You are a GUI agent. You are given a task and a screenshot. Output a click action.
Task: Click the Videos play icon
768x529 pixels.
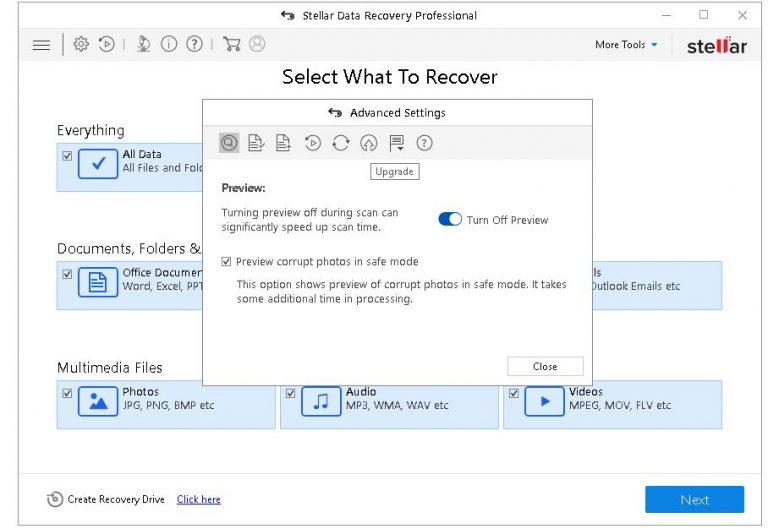[x=544, y=401]
